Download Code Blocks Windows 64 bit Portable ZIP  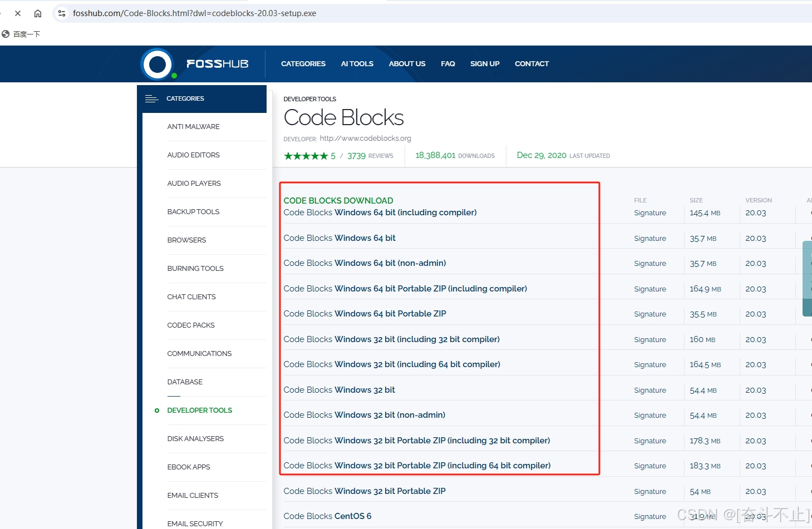(x=365, y=314)
